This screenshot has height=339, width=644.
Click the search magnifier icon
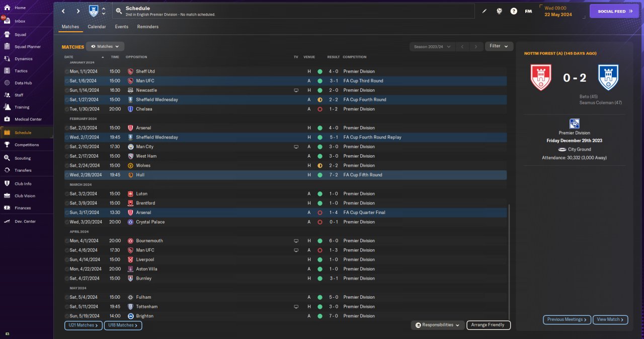pyautogui.click(x=119, y=11)
